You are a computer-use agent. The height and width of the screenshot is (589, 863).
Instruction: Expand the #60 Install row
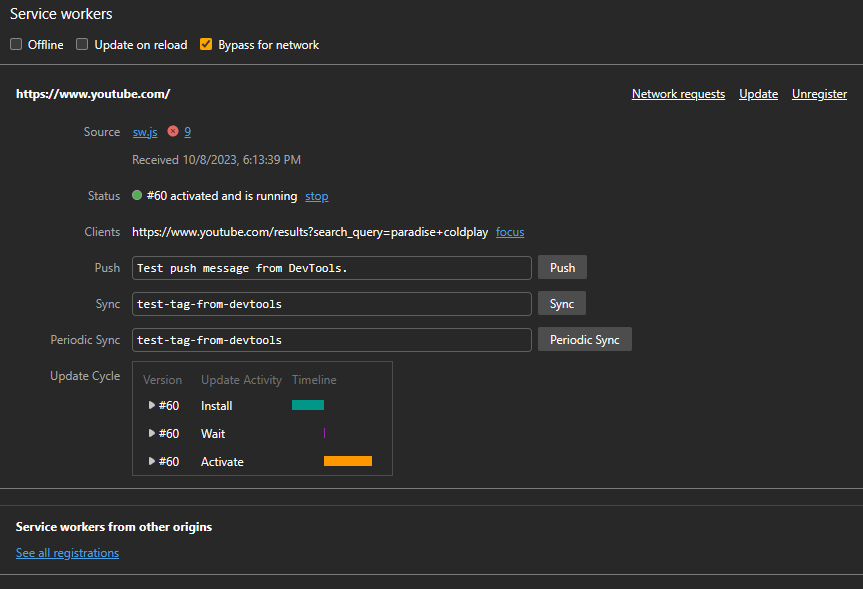[x=152, y=406]
